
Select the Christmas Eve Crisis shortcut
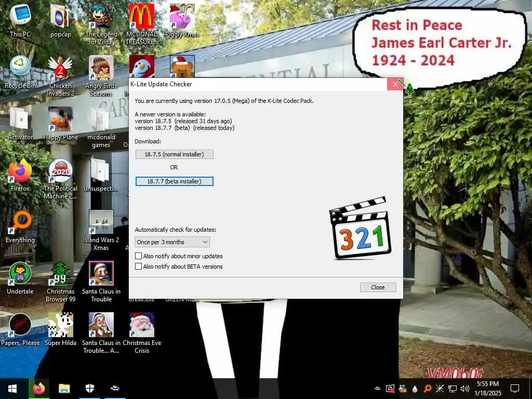[142, 333]
